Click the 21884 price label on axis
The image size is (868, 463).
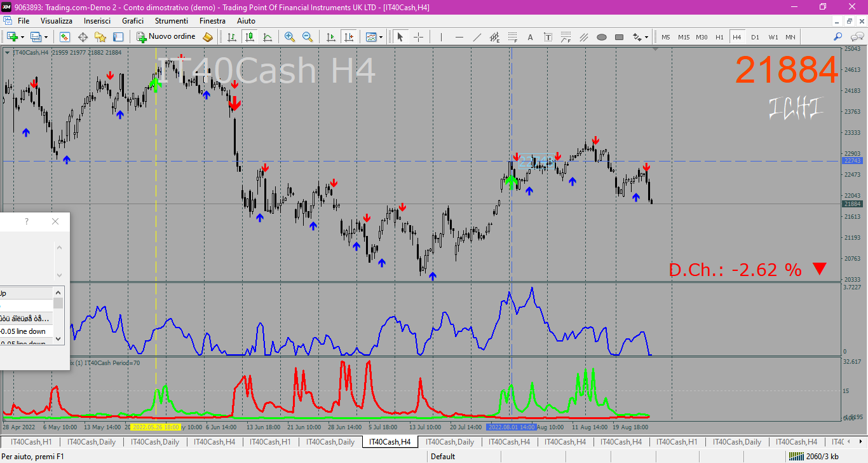(852, 204)
